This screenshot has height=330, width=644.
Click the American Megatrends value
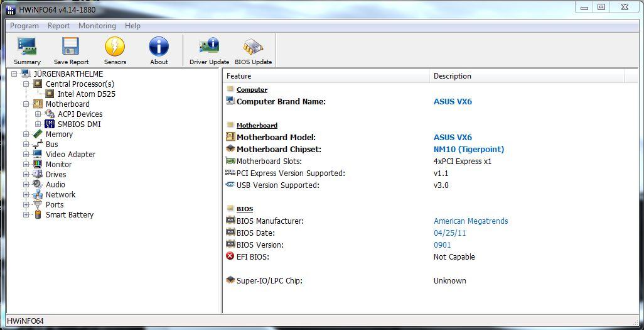click(x=471, y=221)
